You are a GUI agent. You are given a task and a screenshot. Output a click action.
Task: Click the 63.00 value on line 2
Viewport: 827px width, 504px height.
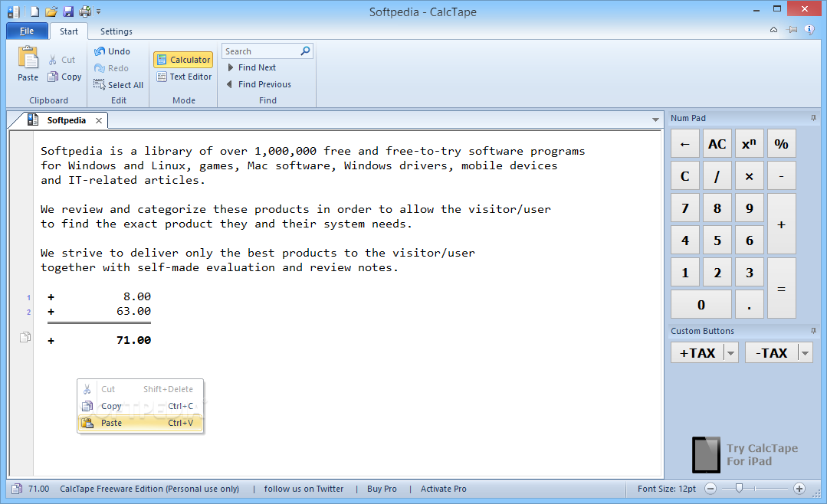tap(133, 311)
